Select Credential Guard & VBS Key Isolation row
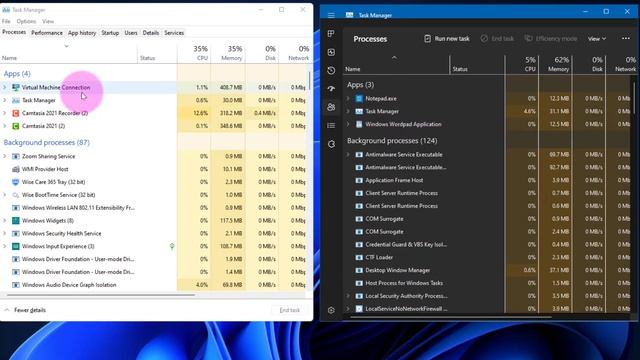The height and width of the screenshot is (360, 640). 488,244
